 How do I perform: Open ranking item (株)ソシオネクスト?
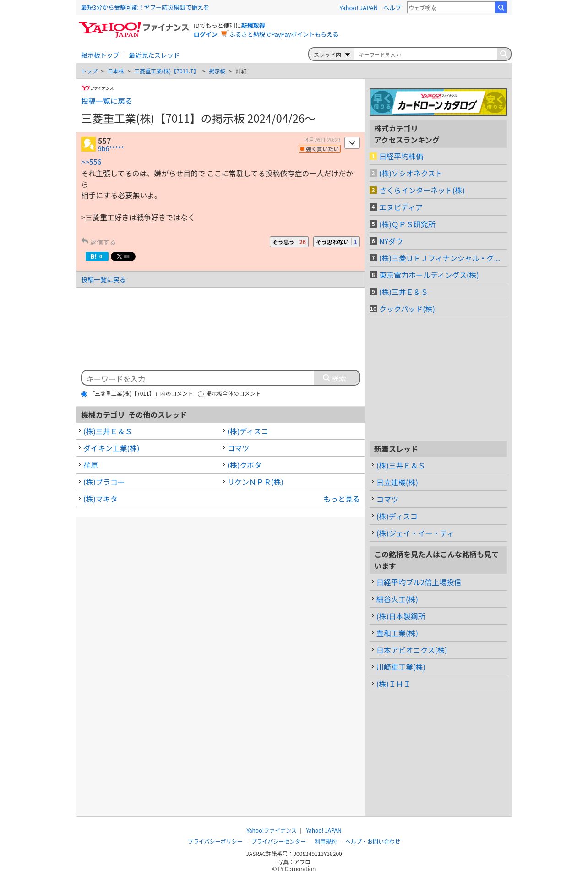410,174
